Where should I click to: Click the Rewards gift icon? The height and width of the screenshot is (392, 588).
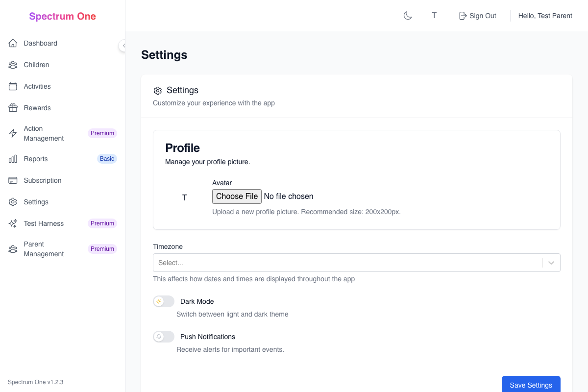pyautogui.click(x=13, y=108)
